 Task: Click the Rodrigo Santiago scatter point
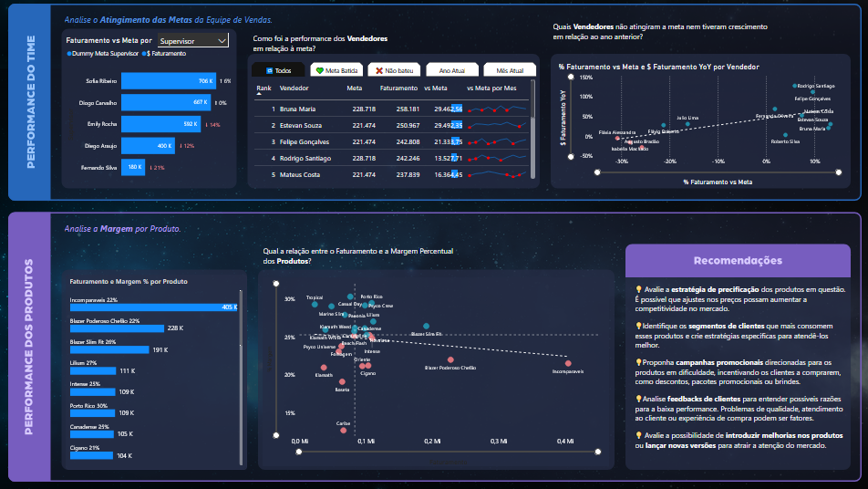[793, 85]
